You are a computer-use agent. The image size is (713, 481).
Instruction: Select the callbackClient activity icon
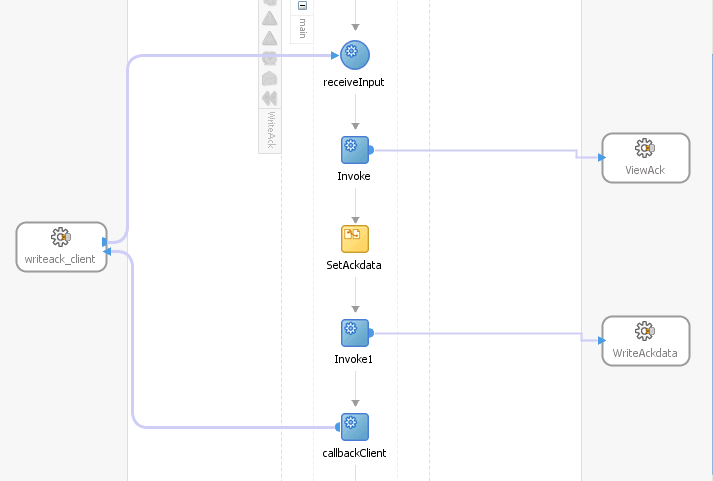355,427
